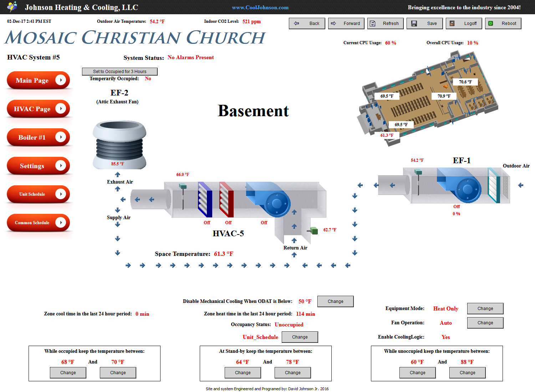
Task: Click the Logoff toolbar button
Action: [x=464, y=24]
